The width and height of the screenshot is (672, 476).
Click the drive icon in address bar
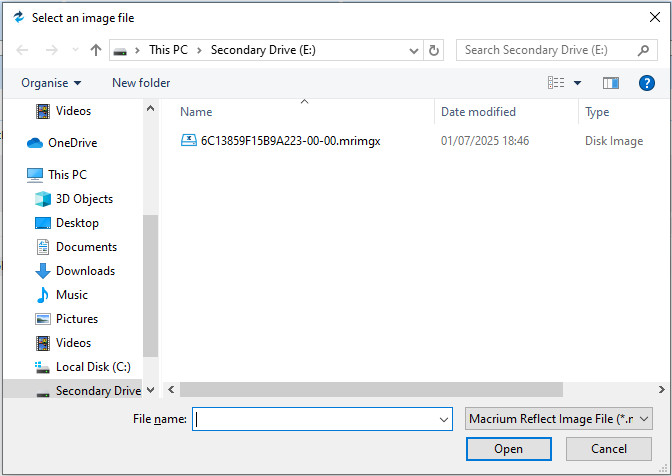[120, 51]
